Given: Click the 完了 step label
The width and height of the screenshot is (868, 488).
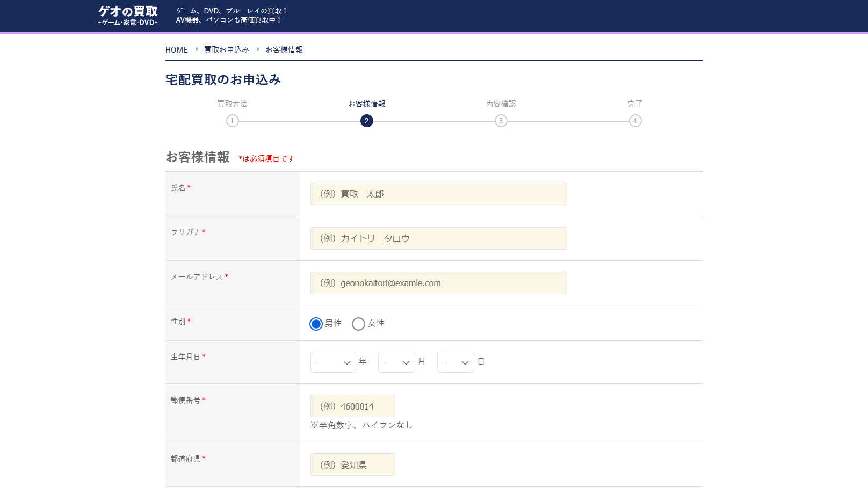Looking at the screenshot, I should 635,104.
